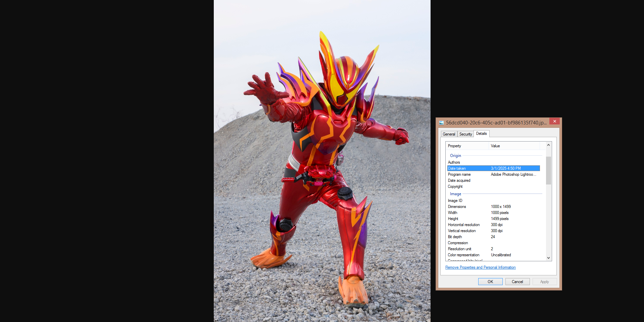Select the Image ID row
Viewport: 644px width, 322px height.
(x=494, y=201)
